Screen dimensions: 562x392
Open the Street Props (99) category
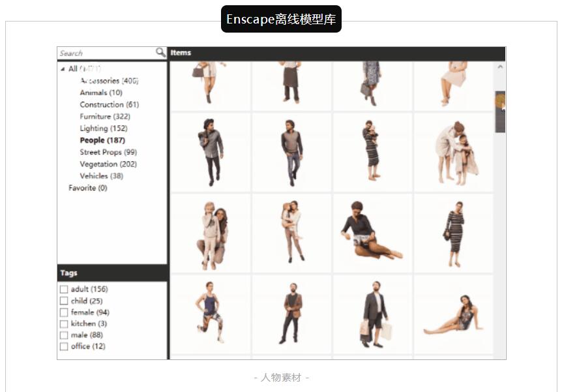click(x=108, y=152)
